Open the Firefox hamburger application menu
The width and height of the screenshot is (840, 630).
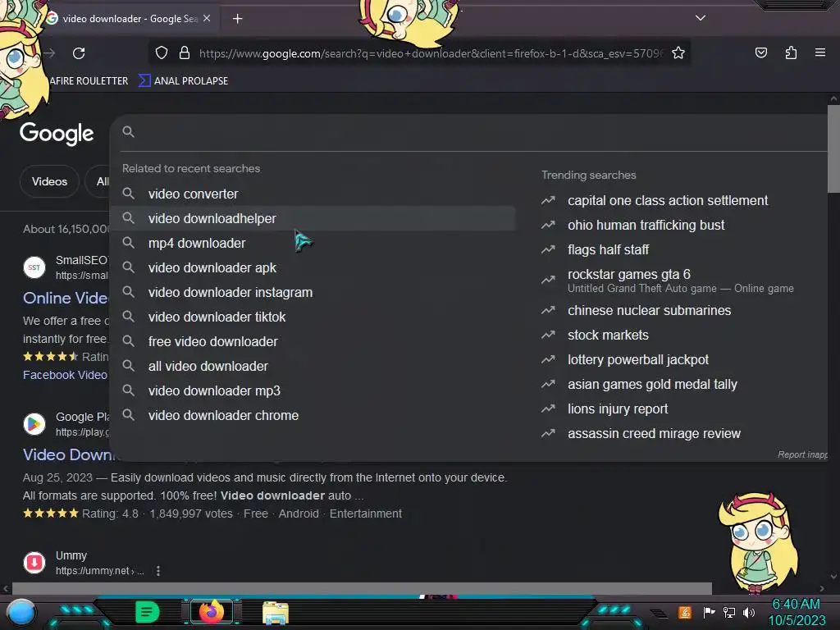coord(819,52)
